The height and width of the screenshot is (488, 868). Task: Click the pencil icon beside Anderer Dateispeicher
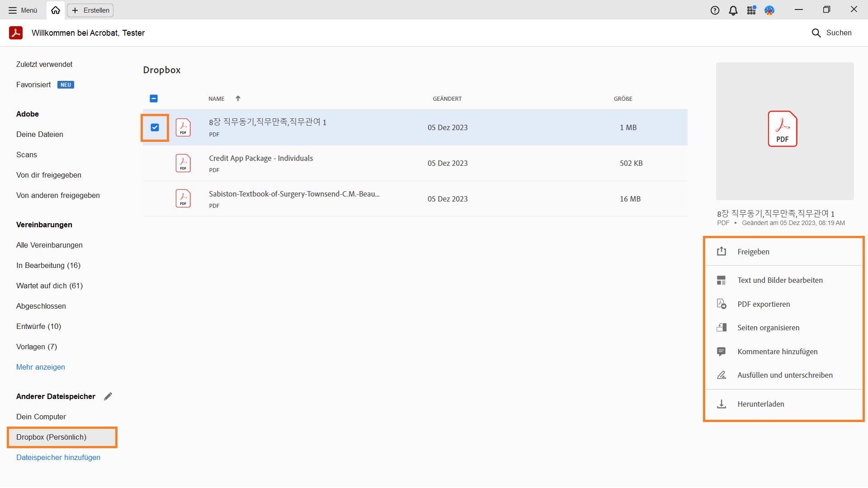108,396
